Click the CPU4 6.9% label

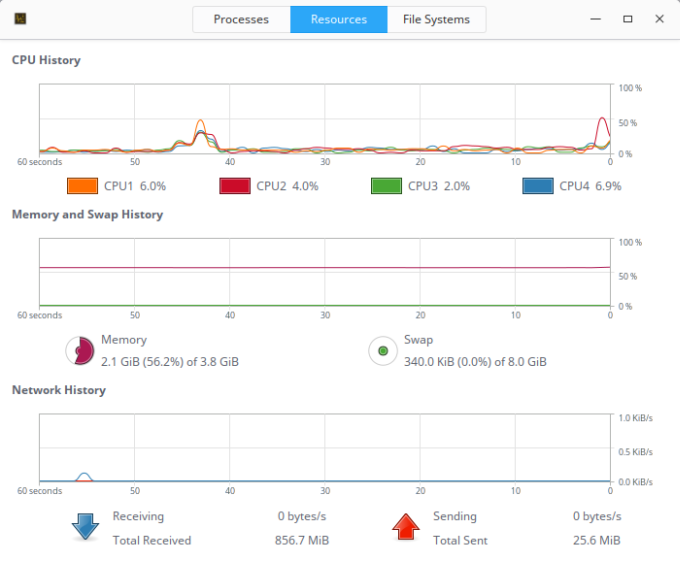590,186
